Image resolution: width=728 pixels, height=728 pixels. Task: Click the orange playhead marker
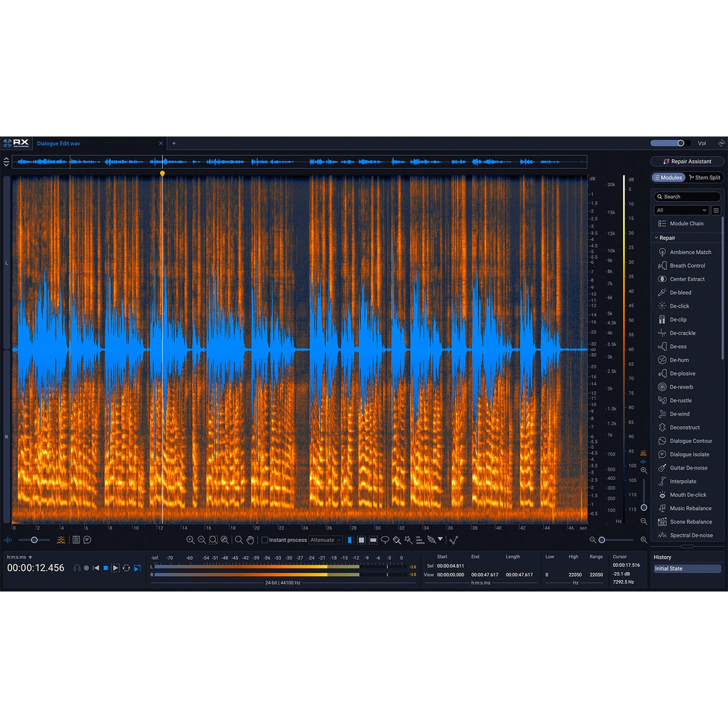point(162,174)
